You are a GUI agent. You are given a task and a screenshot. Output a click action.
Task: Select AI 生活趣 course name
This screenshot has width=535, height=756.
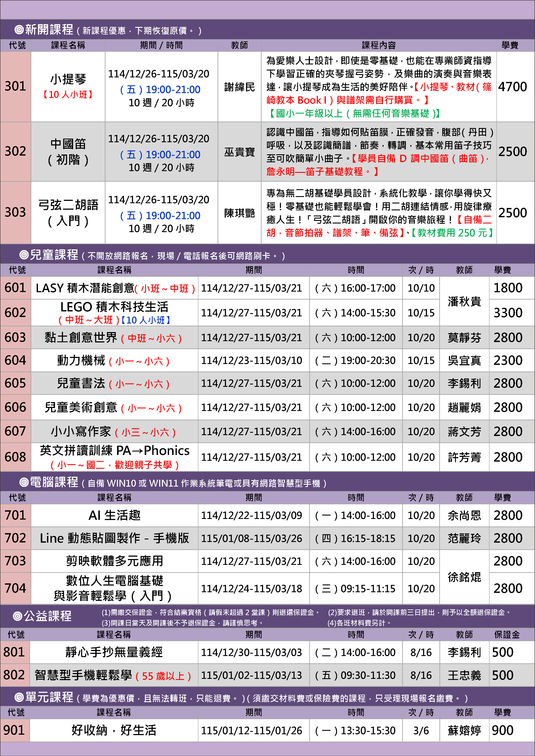click(114, 515)
